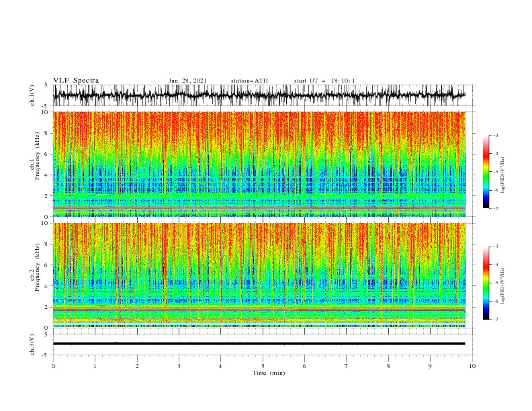The height and width of the screenshot is (411, 532).
Task: Click the ch.1 color bar's log(PSD) label
Action: [502, 175]
